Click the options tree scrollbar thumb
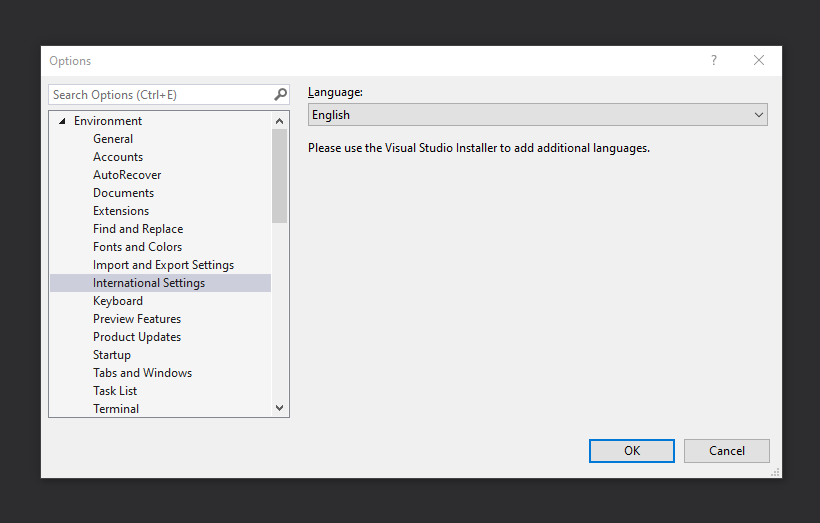Screen dimensions: 820x523 (x=279, y=176)
